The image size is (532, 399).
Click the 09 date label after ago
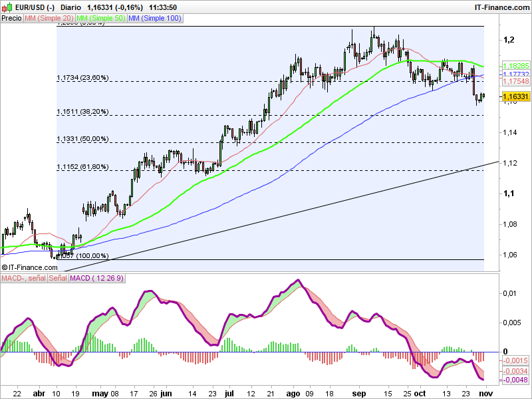(x=309, y=394)
